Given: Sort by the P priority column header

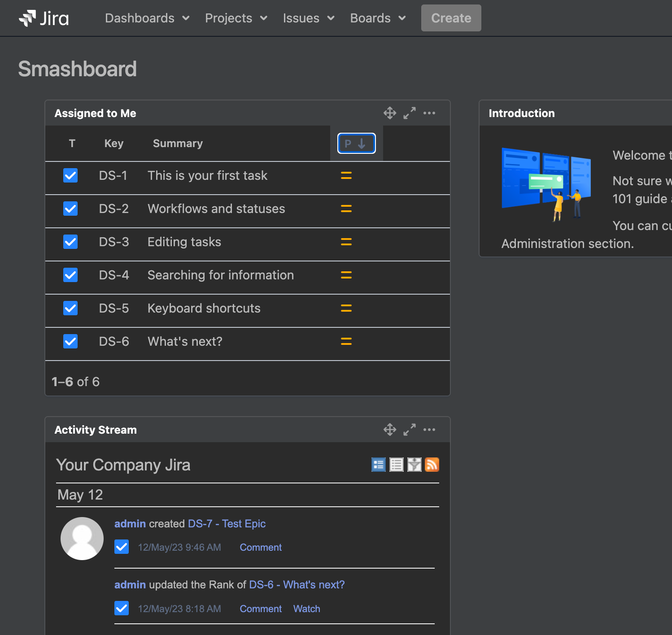Looking at the screenshot, I should coord(356,144).
